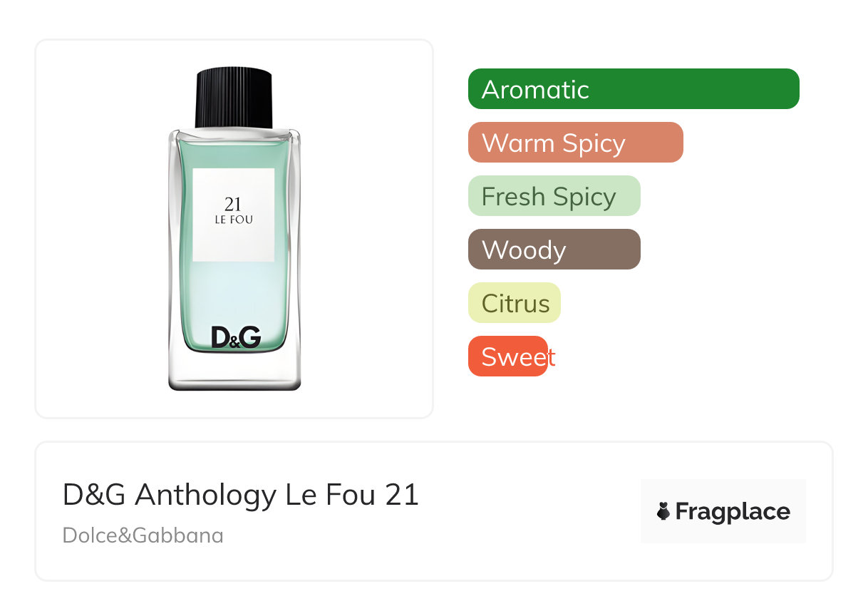The height and width of the screenshot is (616, 868).
Task: Click the perfume bottle image
Action: [234, 229]
